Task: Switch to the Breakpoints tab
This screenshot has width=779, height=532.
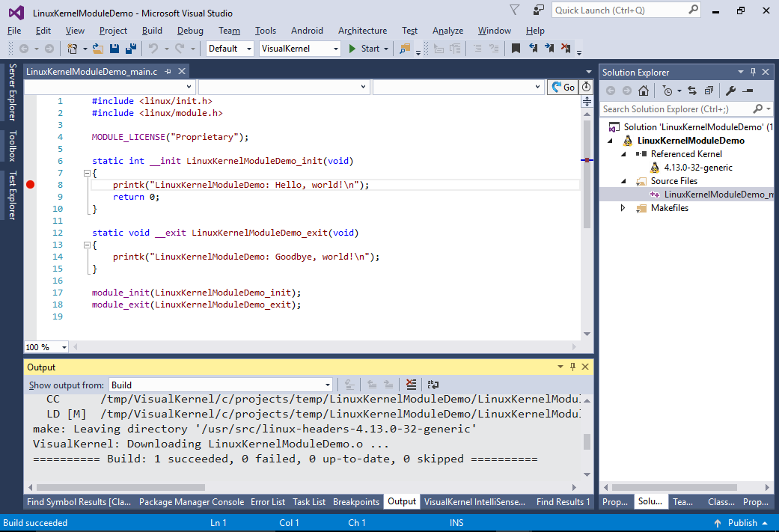Action: pos(356,502)
